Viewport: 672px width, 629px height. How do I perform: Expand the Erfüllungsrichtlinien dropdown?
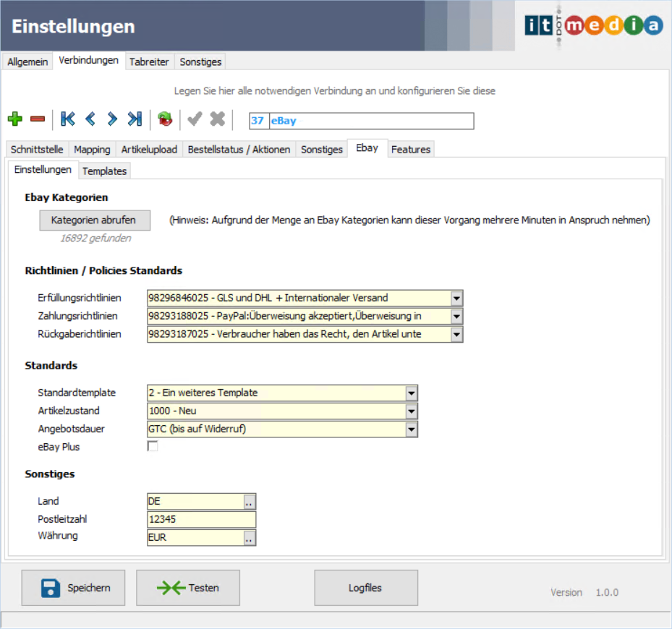pos(456,298)
